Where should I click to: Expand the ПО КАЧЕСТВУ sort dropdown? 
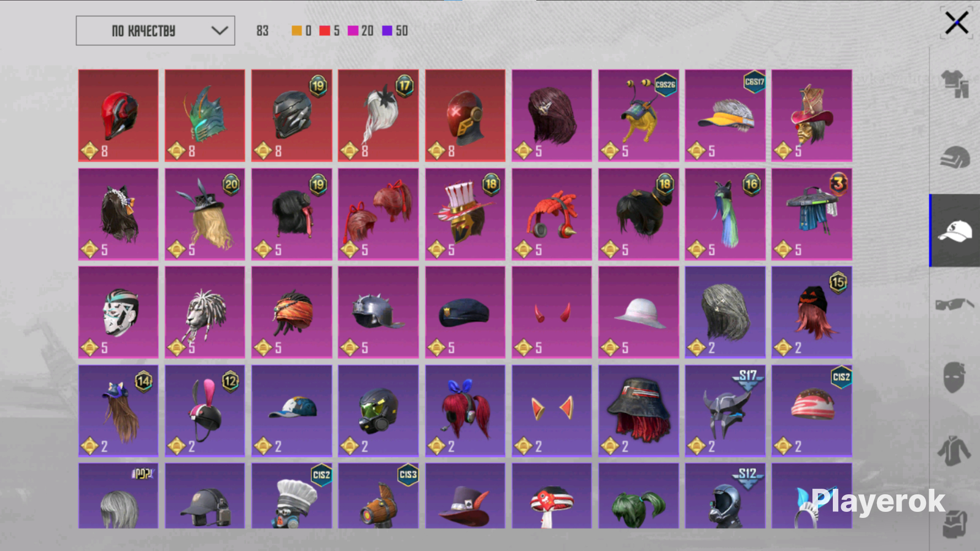pos(155,31)
